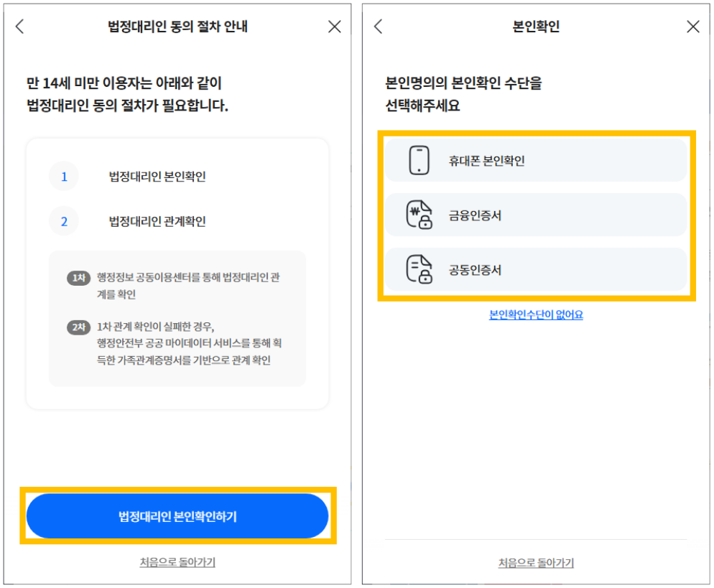The width and height of the screenshot is (714, 588).
Task: Click the 법정대리인 관계확인 step text
Action: [157, 222]
